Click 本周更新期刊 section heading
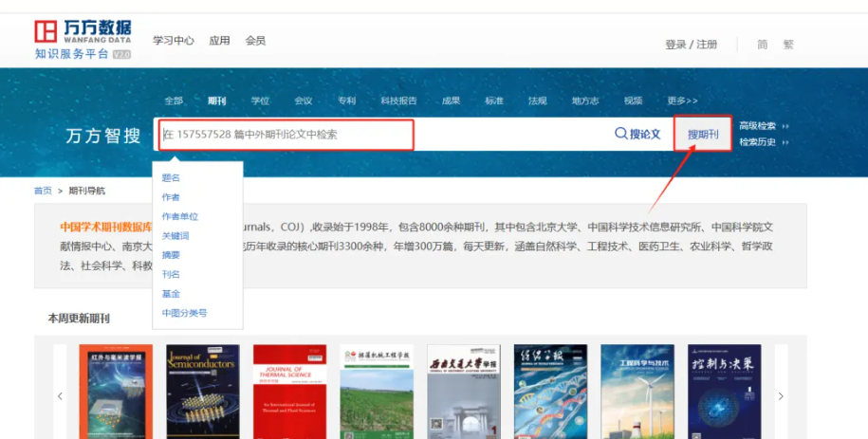868x439 pixels. 79,319
